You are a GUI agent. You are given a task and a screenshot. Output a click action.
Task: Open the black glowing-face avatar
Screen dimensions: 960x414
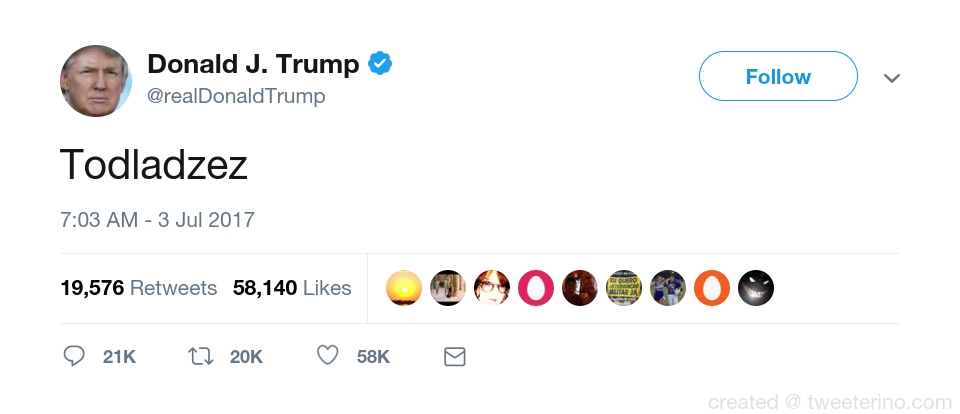(x=756, y=288)
